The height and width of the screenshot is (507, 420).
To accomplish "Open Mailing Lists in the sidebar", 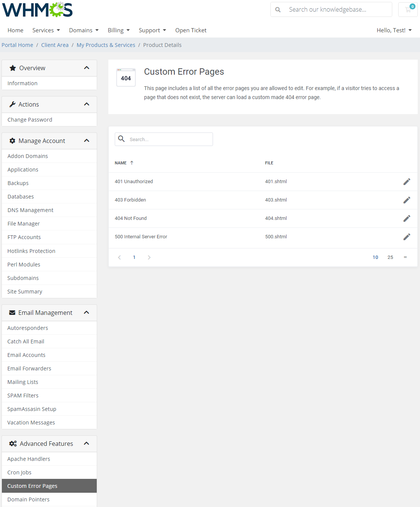I will point(49,382).
